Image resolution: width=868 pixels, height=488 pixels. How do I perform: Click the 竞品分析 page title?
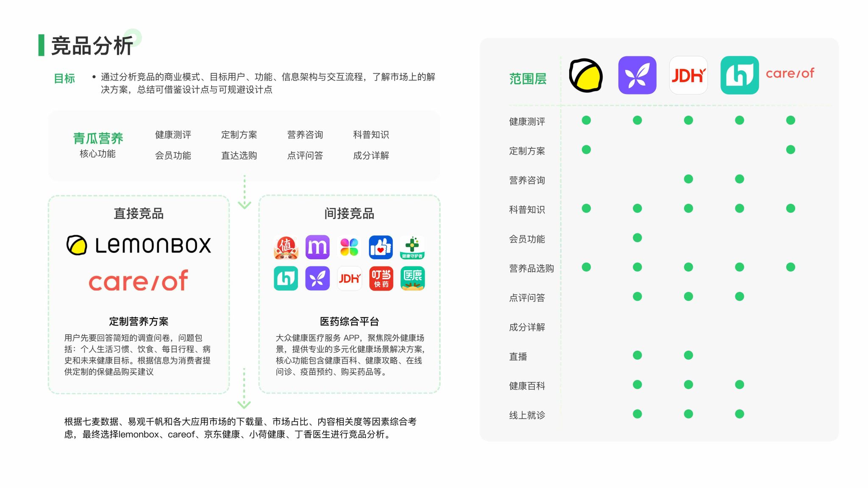point(92,46)
